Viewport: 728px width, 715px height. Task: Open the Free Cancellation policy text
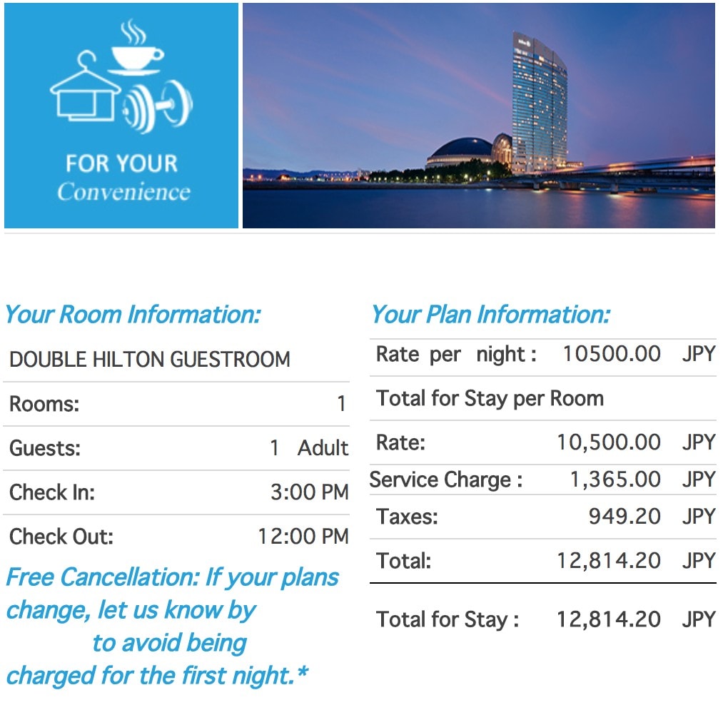pyautogui.click(x=173, y=627)
